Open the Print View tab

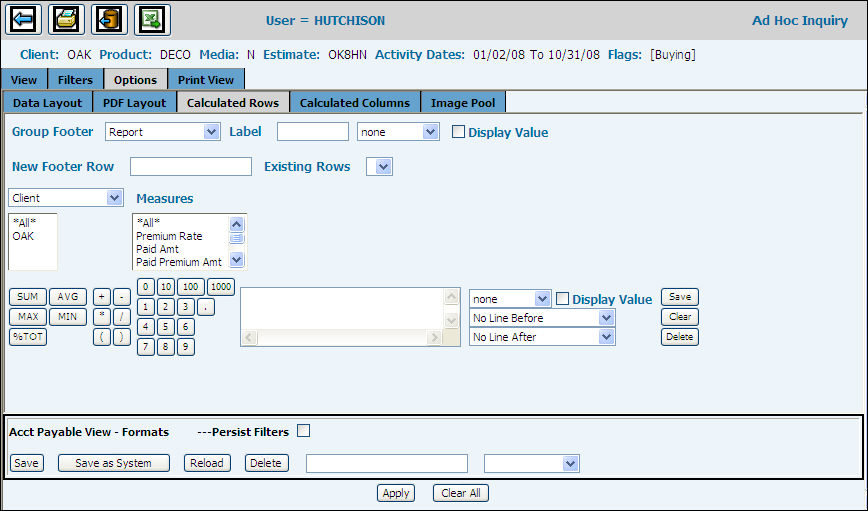[206, 80]
